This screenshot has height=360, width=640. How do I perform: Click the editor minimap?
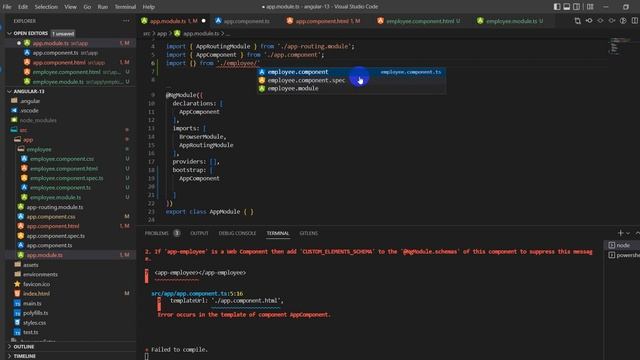coord(620,46)
